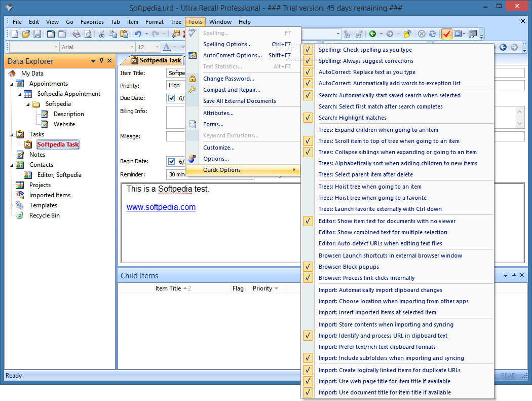532x401 pixels.
Task: Click the grey Forward navigation arrow
Action: tap(390, 34)
